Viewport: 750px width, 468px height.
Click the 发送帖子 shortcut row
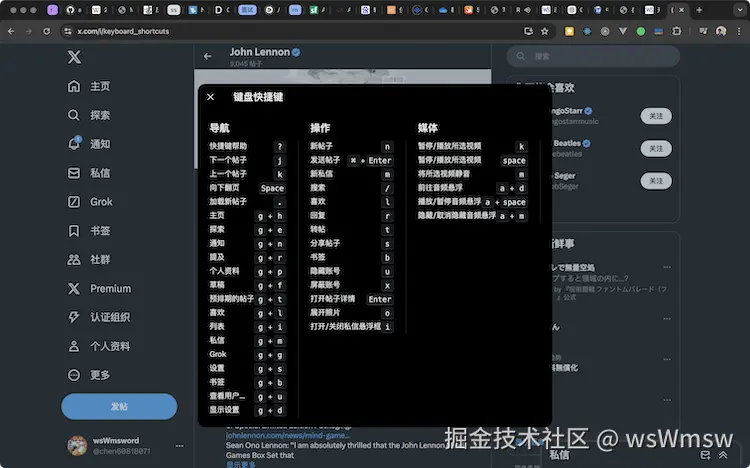coord(352,160)
